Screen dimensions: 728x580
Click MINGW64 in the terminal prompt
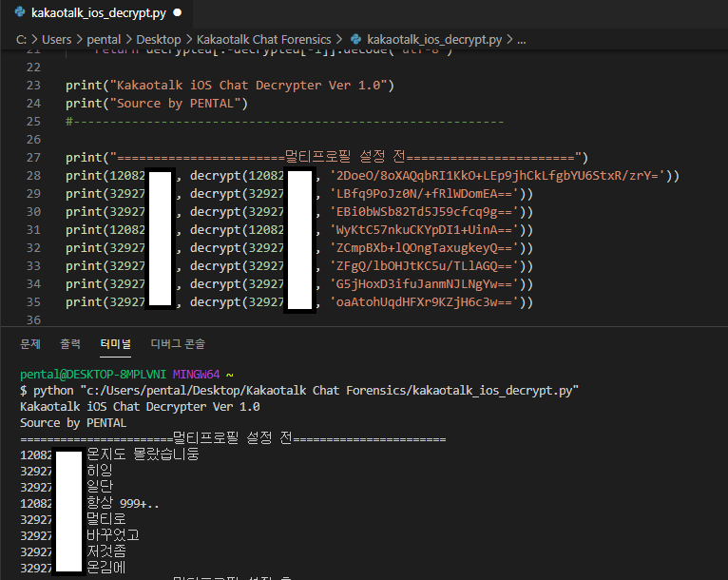pyautogui.click(x=196, y=375)
